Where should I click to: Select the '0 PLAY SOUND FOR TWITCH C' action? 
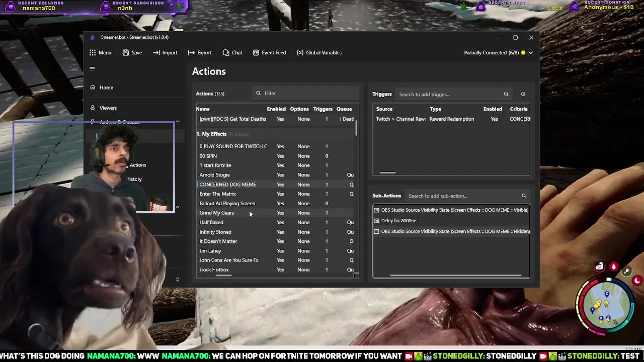click(x=276, y=146)
